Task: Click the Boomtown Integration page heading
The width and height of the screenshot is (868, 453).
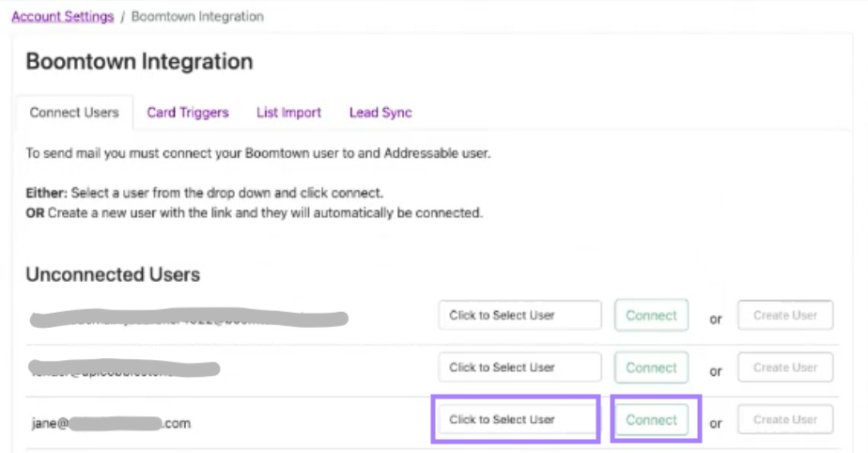Action: [139, 62]
